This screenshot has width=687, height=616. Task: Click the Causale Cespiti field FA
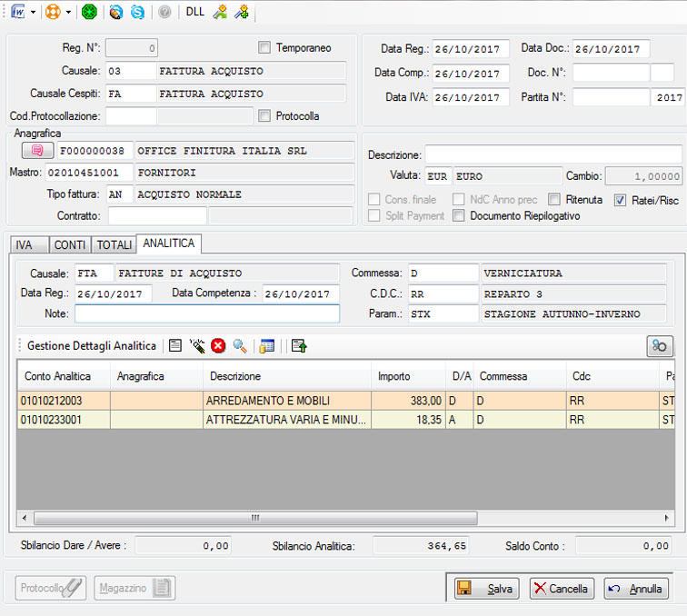[x=131, y=94]
